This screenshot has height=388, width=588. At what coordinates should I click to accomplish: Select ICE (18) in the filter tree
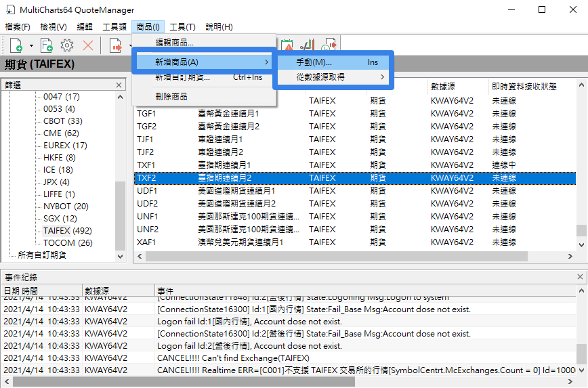point(58,170)
